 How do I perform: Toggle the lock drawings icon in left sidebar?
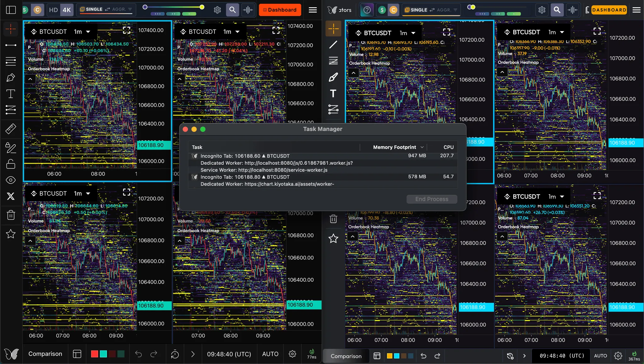(x=11, y=164)
